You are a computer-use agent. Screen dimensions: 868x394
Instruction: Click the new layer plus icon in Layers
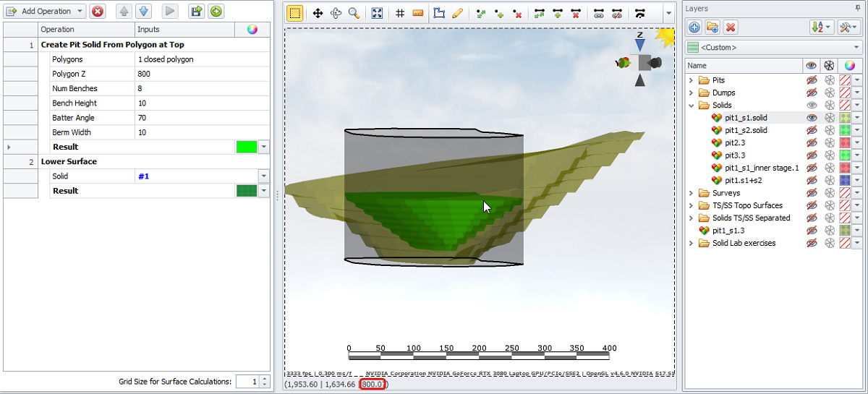pos(694,27)
